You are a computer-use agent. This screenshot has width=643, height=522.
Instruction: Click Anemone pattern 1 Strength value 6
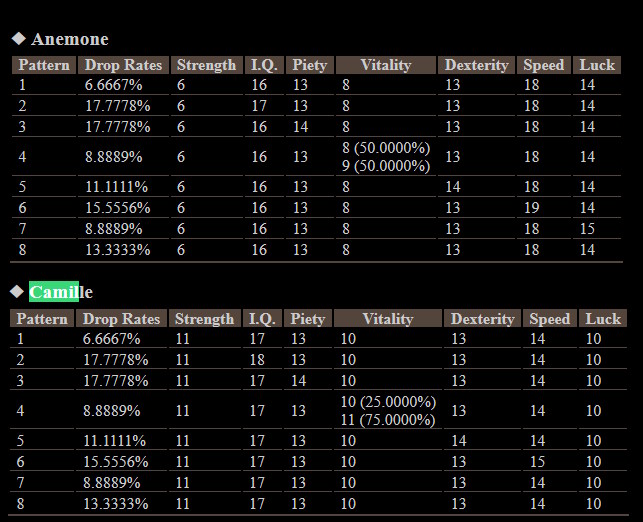pos(181,85)
